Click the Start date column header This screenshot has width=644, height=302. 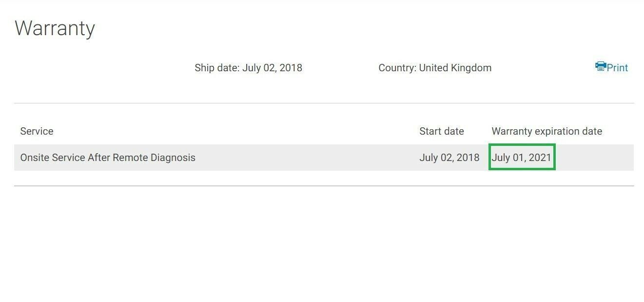(x=442, y=131)
